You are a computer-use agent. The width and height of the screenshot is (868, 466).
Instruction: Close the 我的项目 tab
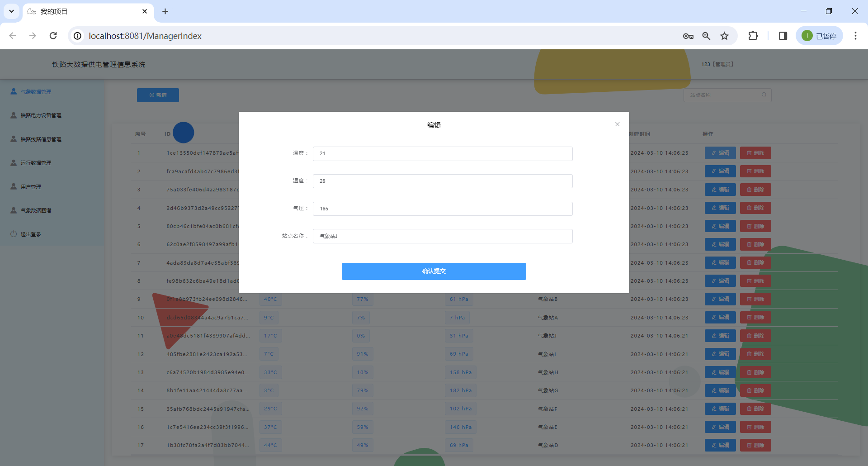[145, 11]
